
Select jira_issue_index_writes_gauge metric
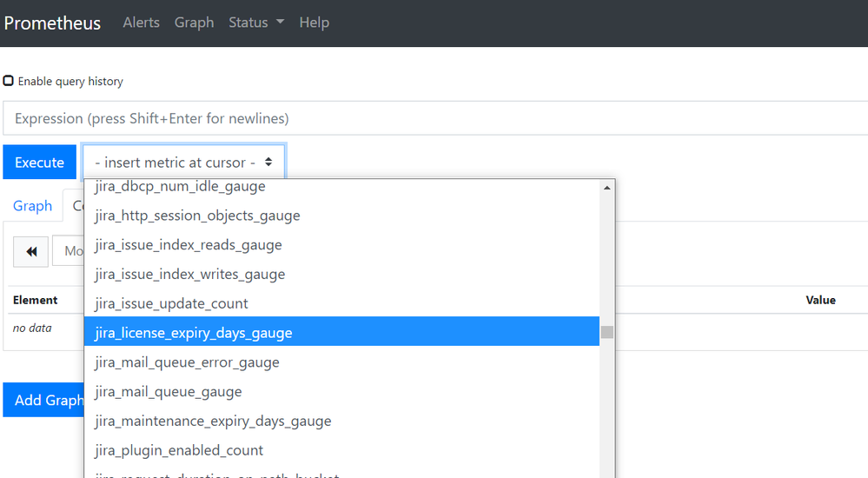(x=341, y=274)
